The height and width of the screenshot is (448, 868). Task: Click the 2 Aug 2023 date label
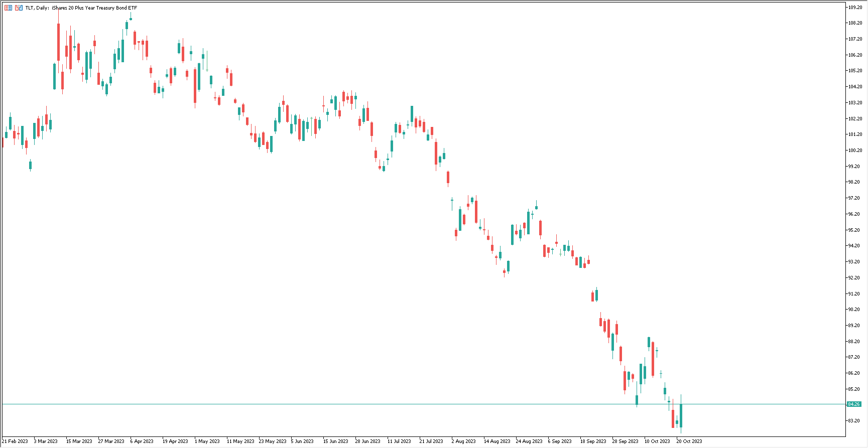click(x=464, y=441)
